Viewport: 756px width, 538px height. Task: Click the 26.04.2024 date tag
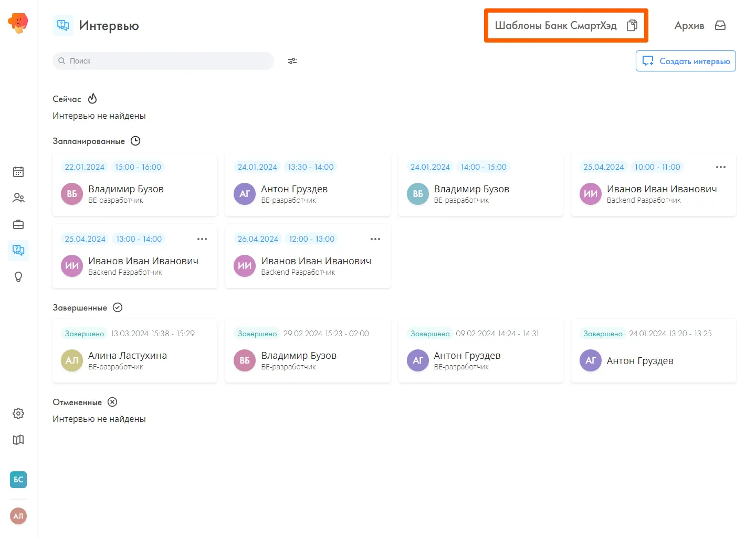coord(258,239)
